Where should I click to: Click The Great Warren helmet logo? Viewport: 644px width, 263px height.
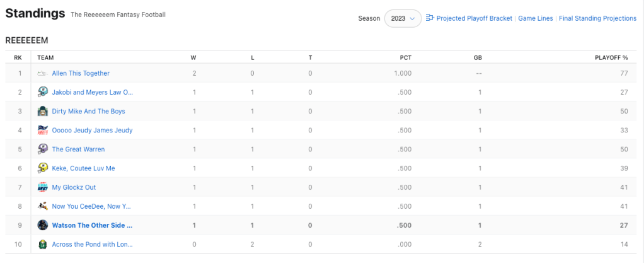click(x=43, y=149)
